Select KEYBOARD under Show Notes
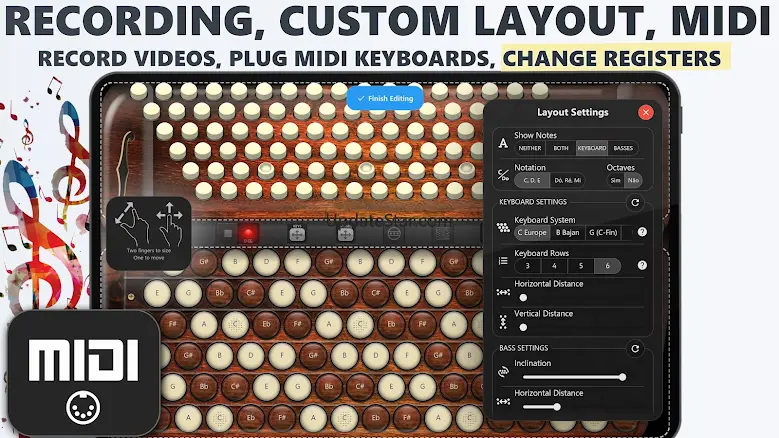This screenshot has height=438, width=779. (592, 148)
